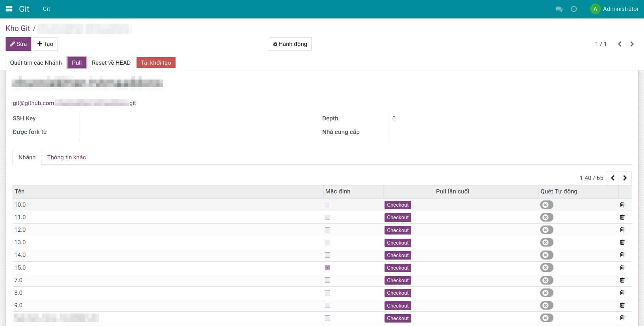This screenshot has width=644, height=326.
Task: Open the apps grid menu icon
Action: click(9, 9)
